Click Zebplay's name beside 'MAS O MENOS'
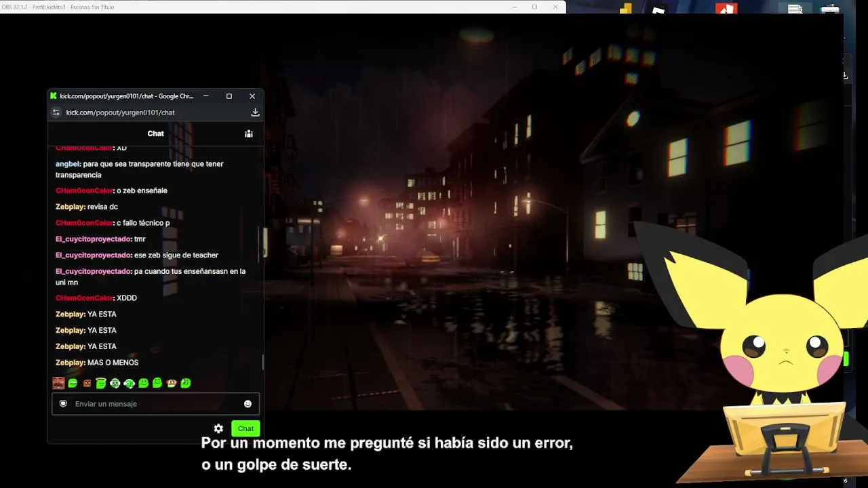Image resolution: width=868 pixels, height=488 pixels. pyautogui.click(x=71, y=363)
